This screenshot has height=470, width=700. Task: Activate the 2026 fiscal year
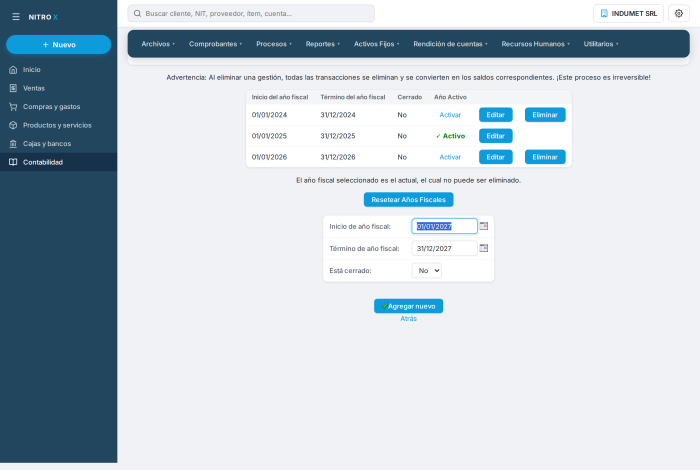(450, 157)
